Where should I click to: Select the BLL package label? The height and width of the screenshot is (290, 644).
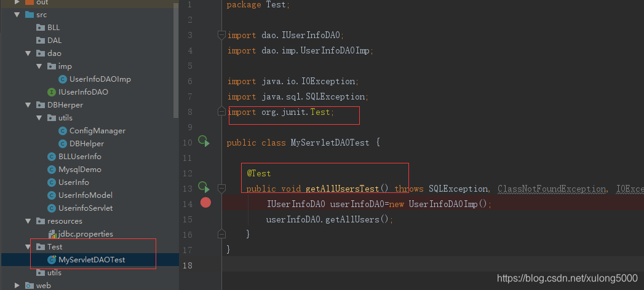(x=54, y=28)
